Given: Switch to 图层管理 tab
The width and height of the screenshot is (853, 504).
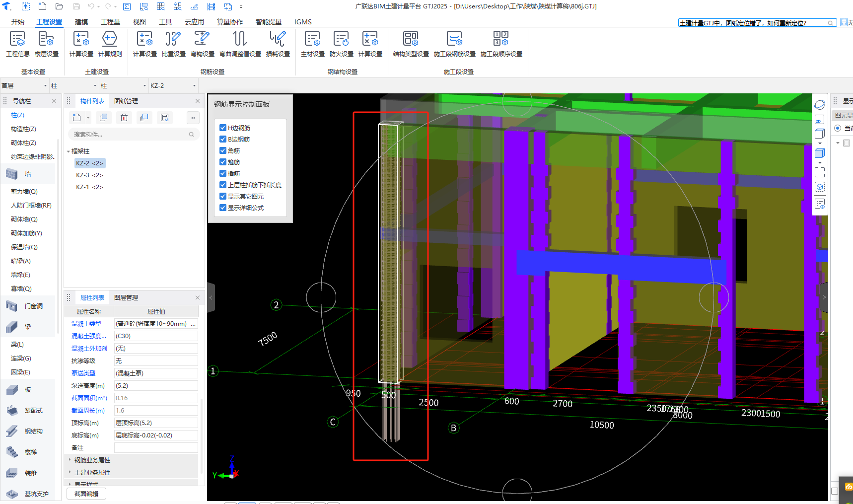Looking at the screenshot, I should coord(126,297).
